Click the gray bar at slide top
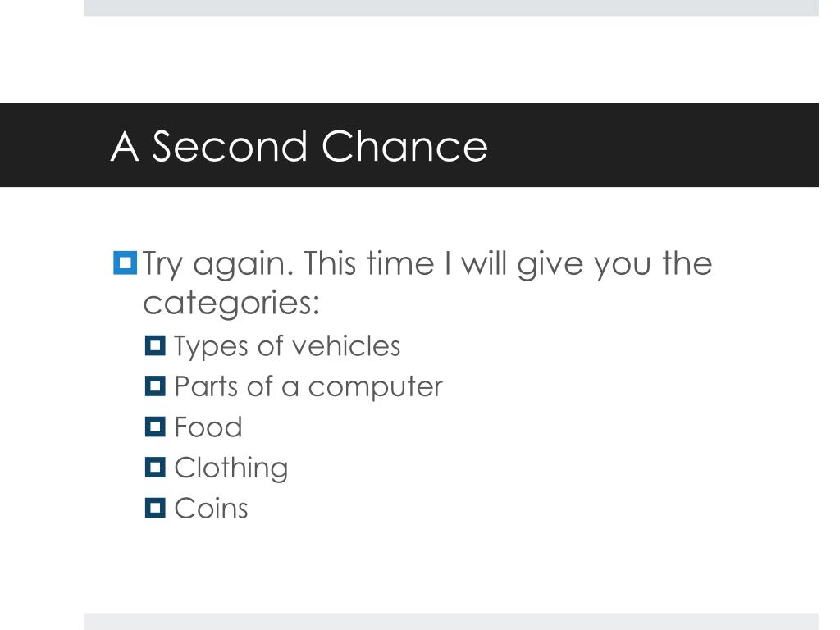 pos(451,8)
